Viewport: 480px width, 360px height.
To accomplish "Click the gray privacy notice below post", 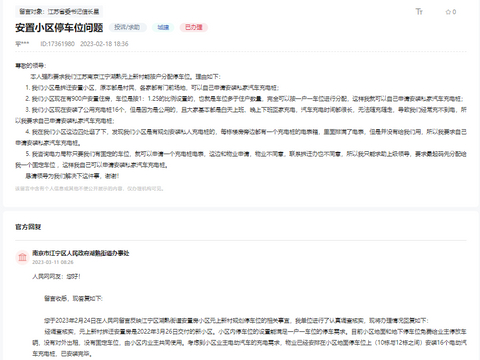I will (89, 189).
